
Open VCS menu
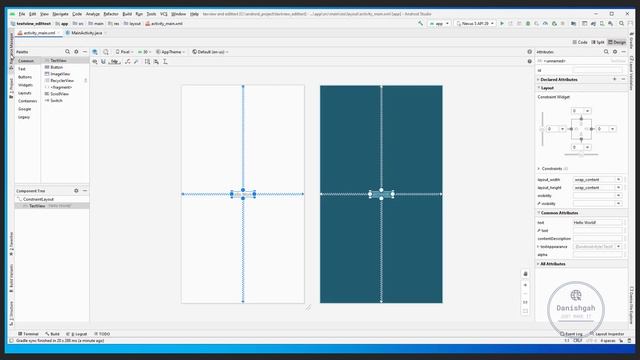tap(164, 14)
